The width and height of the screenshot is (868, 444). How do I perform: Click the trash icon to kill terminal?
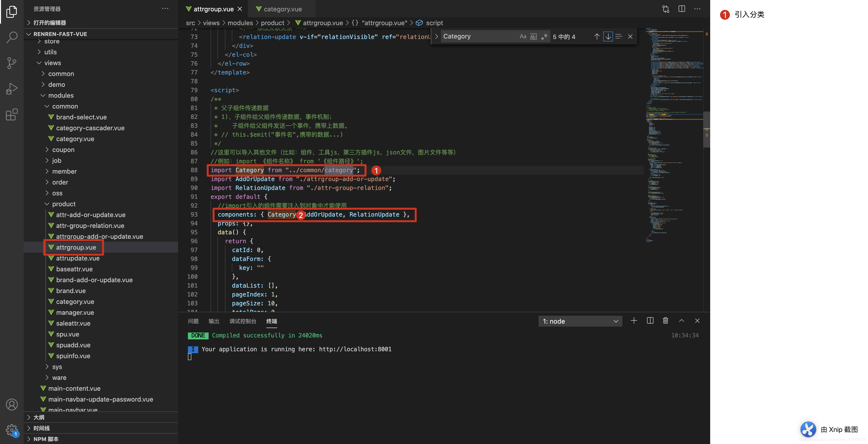point(665,321)
